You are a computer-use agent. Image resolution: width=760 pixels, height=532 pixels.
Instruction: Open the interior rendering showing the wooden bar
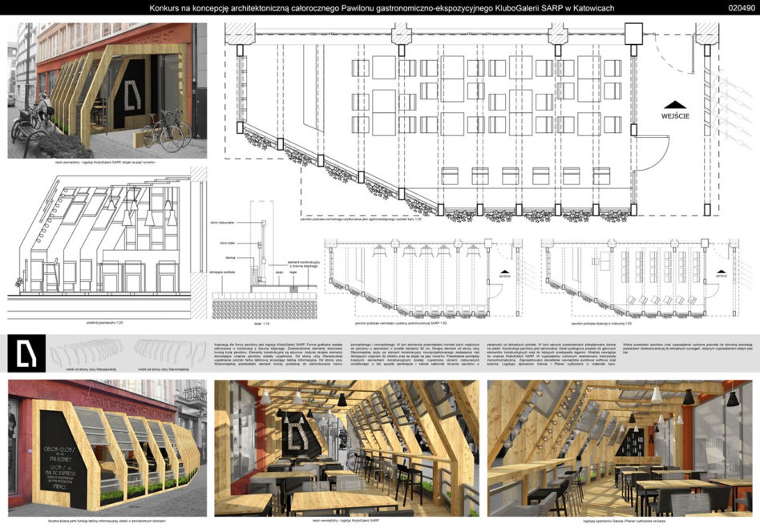tap(620, 448)
